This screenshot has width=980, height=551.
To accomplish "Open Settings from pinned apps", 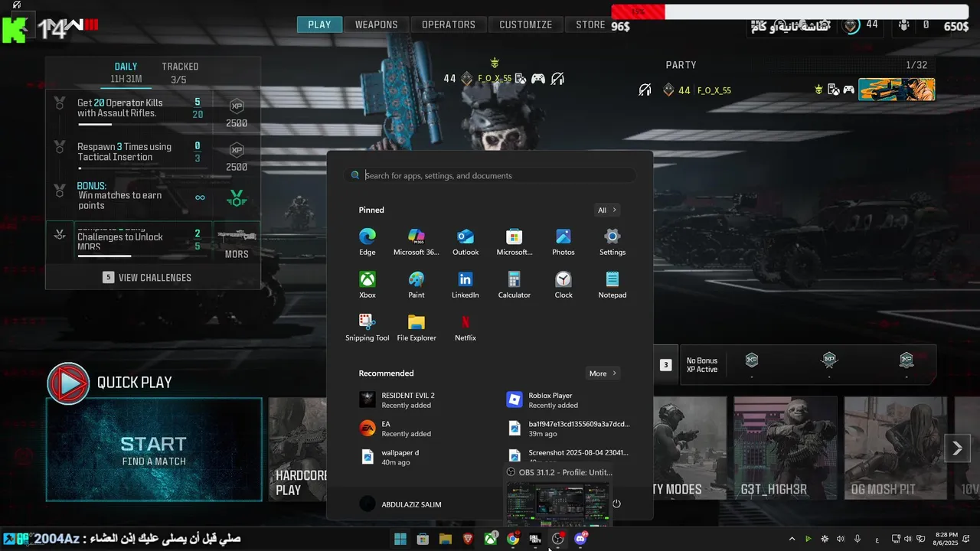I will coord(612,242).
